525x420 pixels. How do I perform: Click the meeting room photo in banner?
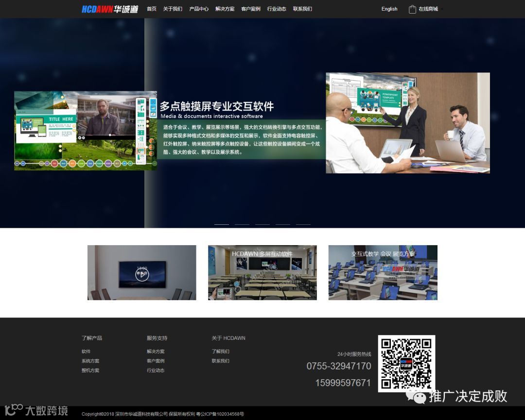point(408,123)
